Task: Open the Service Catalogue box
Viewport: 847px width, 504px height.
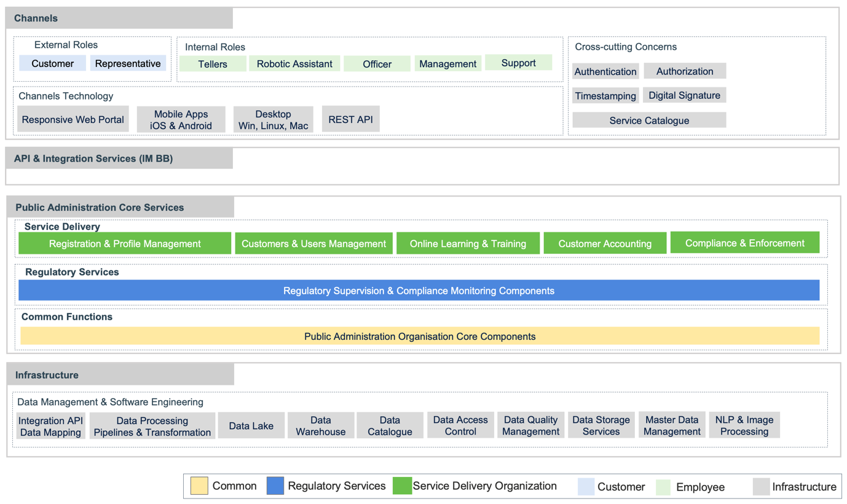Action: (x=649, y=120)
